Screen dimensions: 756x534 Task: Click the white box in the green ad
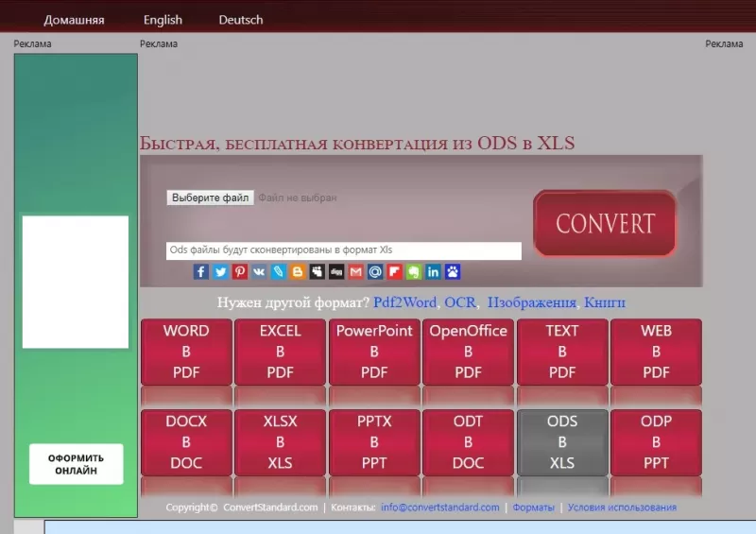(76, 283)
